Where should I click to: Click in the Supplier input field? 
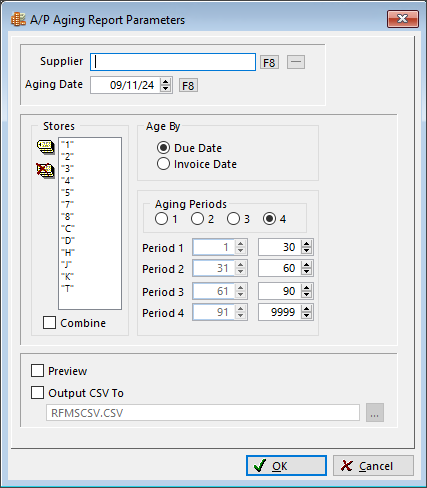tap(173, 62)
